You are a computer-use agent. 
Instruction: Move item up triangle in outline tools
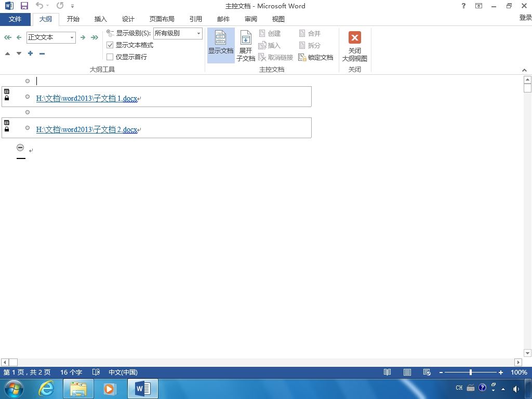tap(7, 54)
